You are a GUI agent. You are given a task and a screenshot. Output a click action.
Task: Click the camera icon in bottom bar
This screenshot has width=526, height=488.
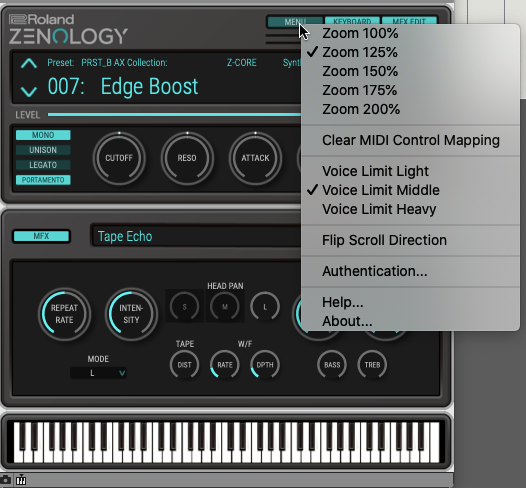[5, 480]
